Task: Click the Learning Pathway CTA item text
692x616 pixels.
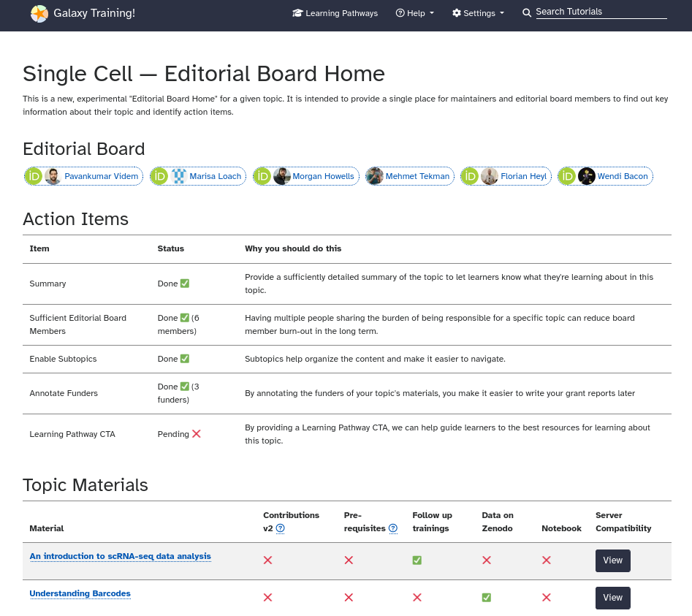Action: (x=72, y=434)
